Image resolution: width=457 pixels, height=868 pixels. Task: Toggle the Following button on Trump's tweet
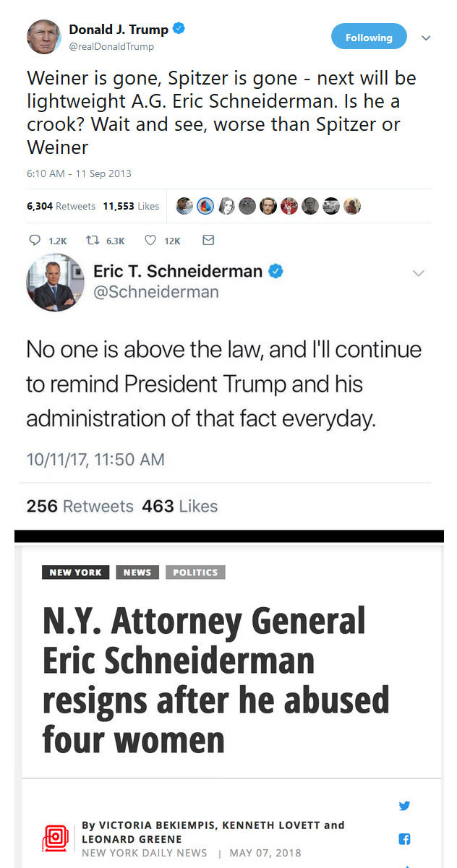[x=369, y=38]
